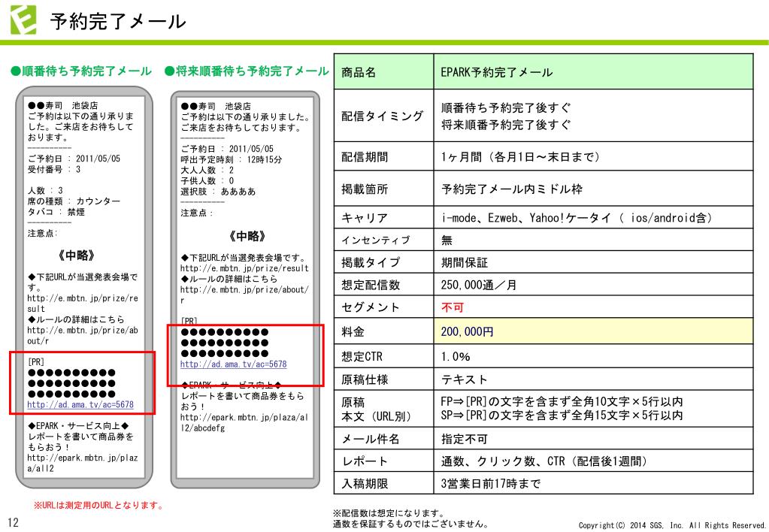Select the 掲載箇所 label

(x=365, y=189)
